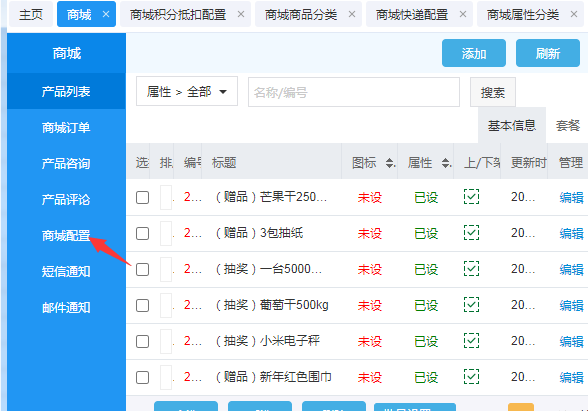Focus the 名称/编号 search field
The image size is (588, 411).
[x=354, y=92]
